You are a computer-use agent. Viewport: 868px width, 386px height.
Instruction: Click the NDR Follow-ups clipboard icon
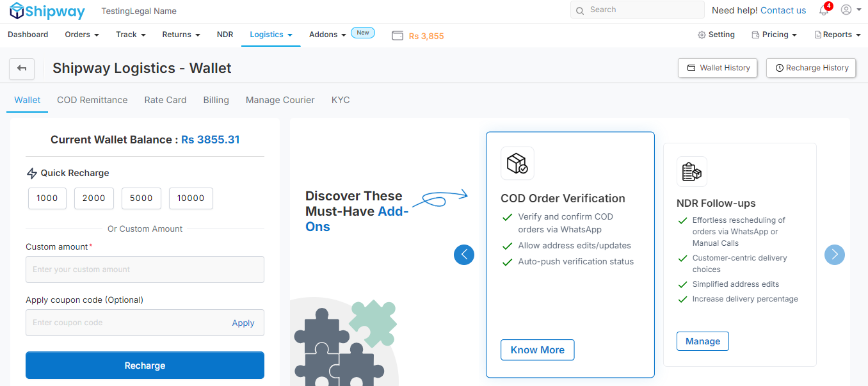point(692,172)
